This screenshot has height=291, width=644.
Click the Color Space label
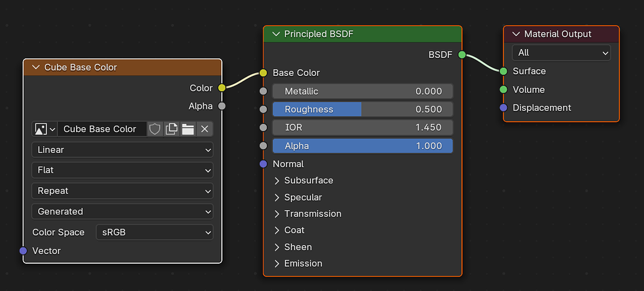59,233
